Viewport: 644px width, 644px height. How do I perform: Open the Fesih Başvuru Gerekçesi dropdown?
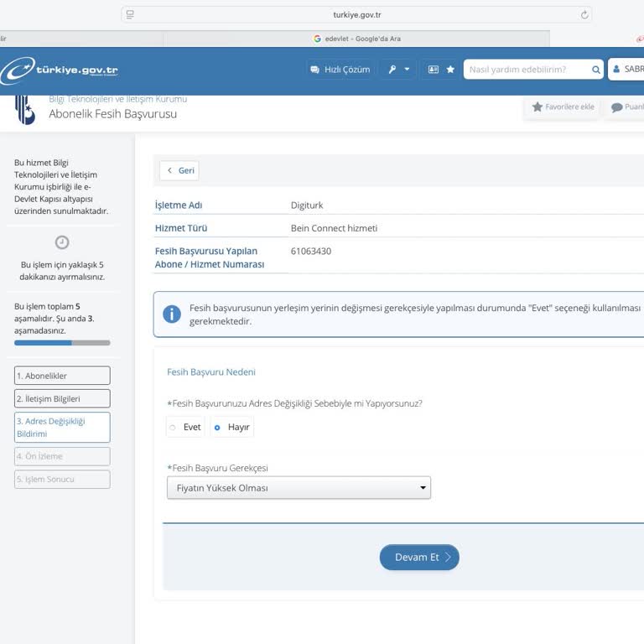[299, 488]
